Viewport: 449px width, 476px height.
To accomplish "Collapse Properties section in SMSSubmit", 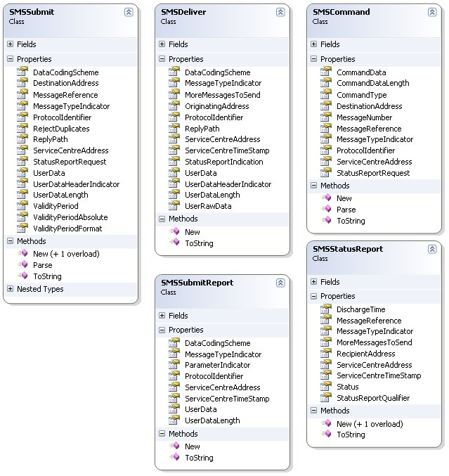I will tap(11, 59).
